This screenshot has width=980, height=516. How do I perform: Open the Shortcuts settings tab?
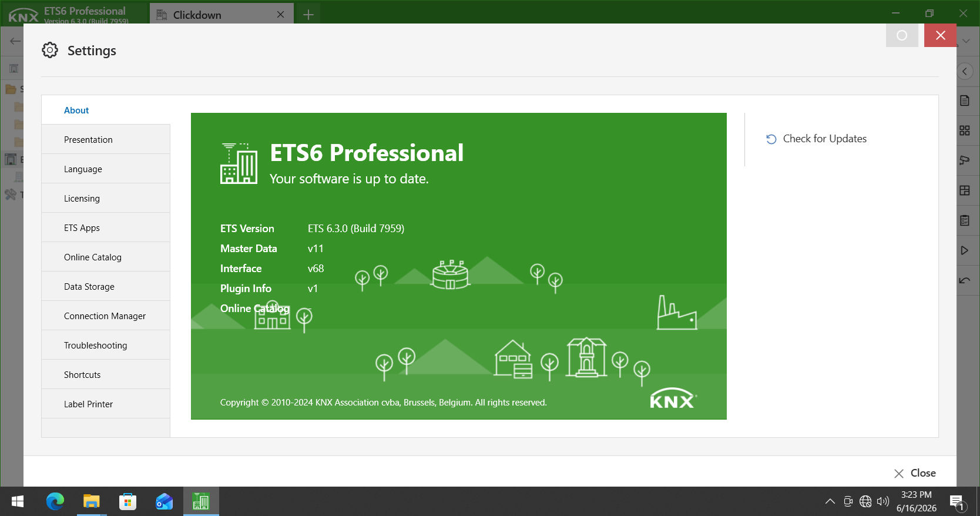click(106, 374)
